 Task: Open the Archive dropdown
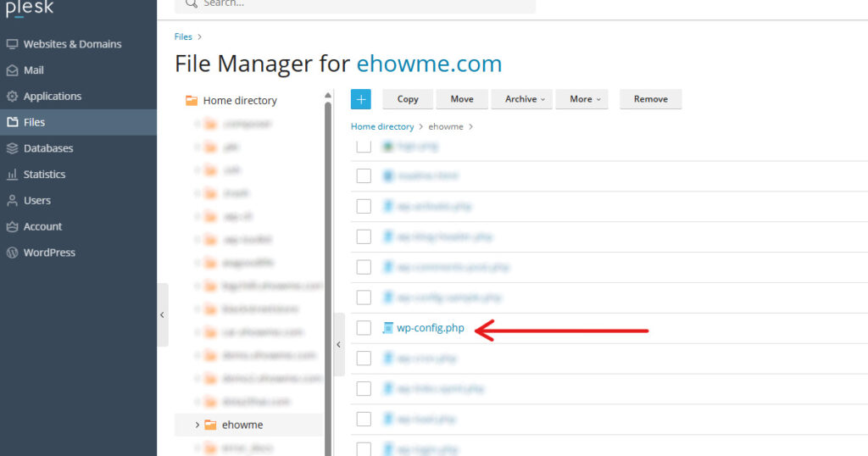pos(521,99)
